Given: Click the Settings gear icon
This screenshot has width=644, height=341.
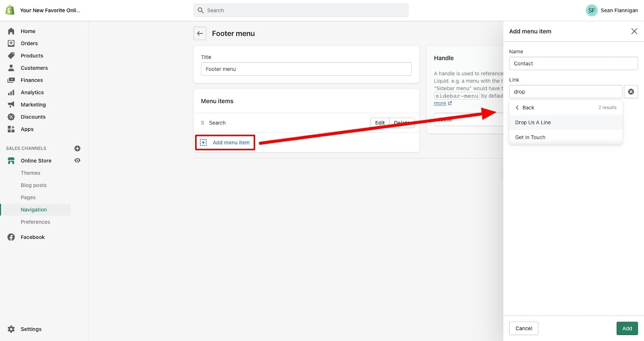Looking at the screenshot, I should 12,329.
